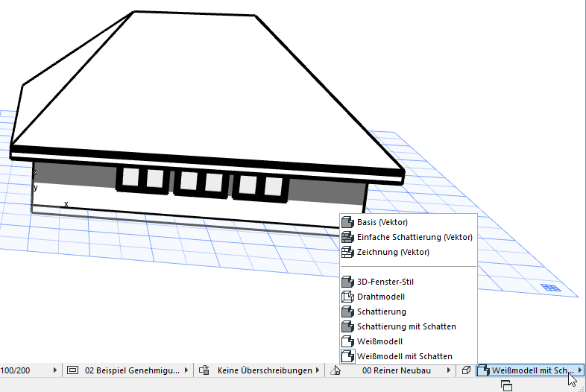The height and width of the screenshot is (392, 586).
Task: Click the 3D style cube icon in status bar
Action: [484, 370]
